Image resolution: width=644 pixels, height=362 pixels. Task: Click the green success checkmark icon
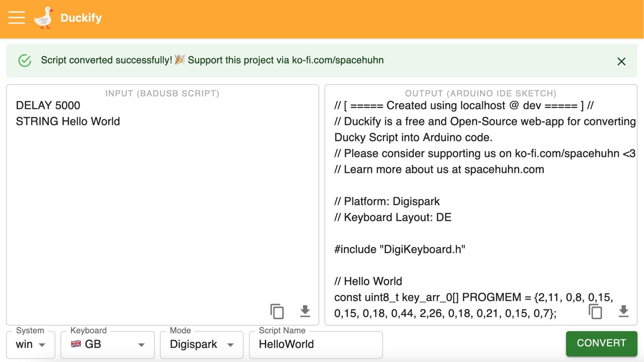pyautogui.click(x=25, y=61)
